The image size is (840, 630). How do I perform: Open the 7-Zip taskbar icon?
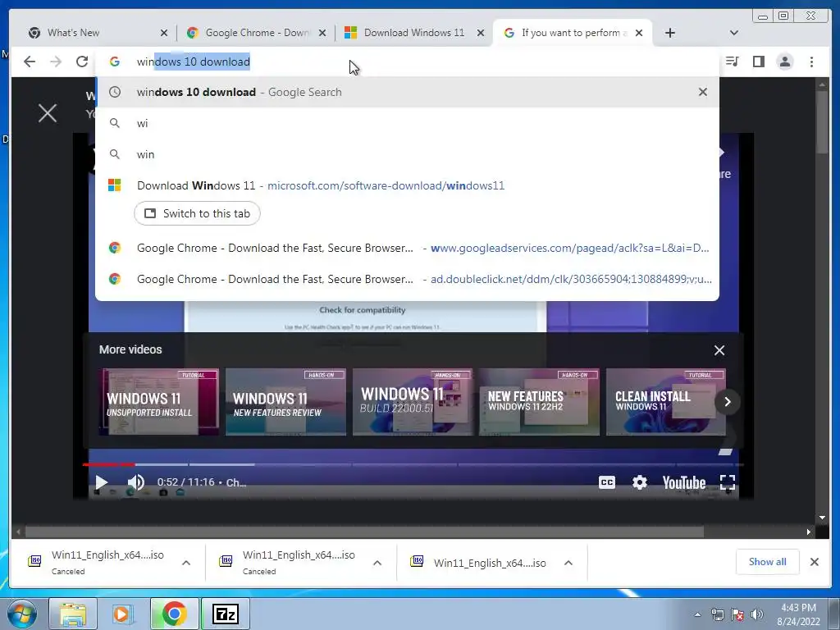tap(225, 614)
